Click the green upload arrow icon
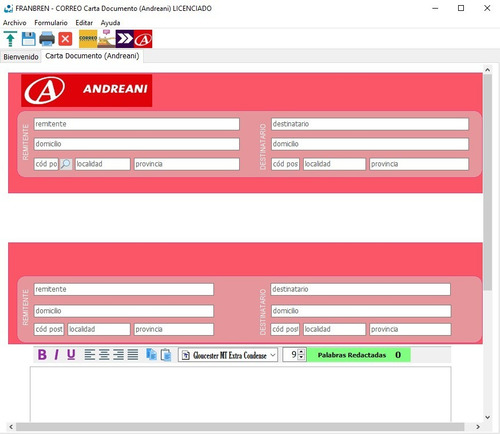Viewport: 500px width, 434px height. 10,39
